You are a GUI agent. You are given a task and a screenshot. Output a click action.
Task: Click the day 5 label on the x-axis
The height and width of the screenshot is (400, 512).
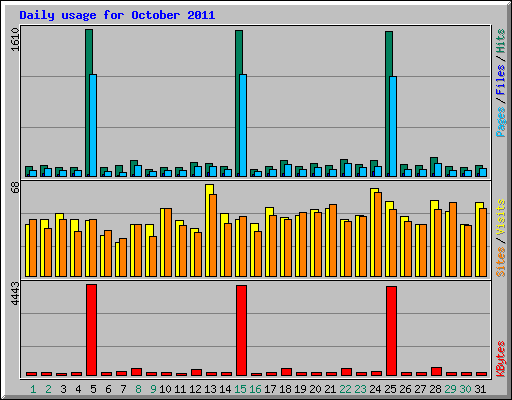pyautogui.click(x=93, y=389)
